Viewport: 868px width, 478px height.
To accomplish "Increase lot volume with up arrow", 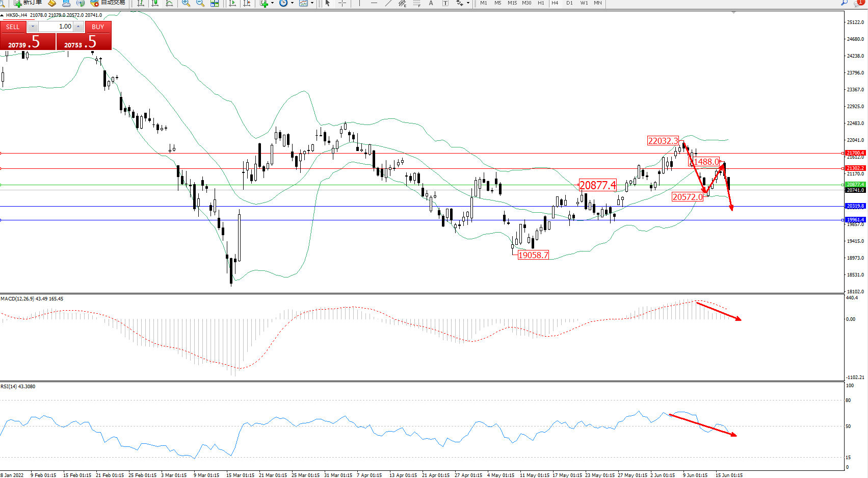I will (x=78, y=27).
